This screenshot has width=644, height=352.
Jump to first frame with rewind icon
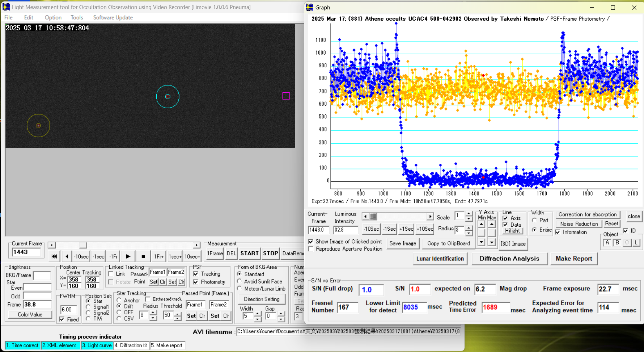pyautogui.click(x=54, y=256)
